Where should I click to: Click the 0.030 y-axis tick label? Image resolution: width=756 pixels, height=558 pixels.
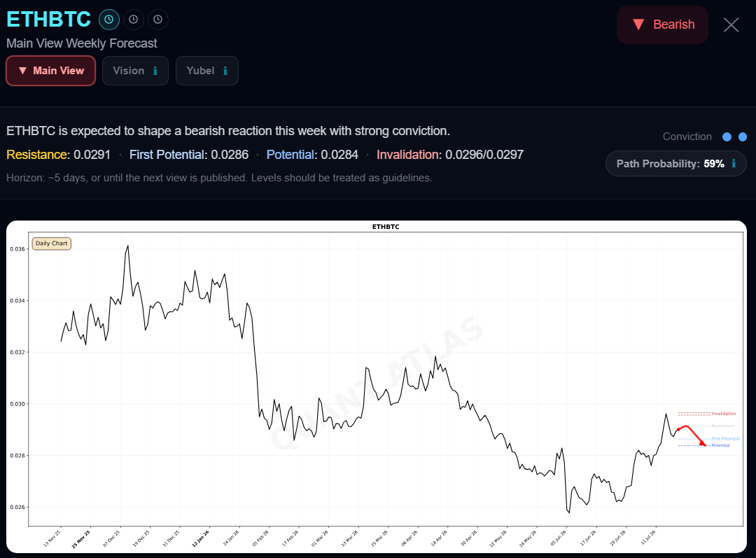pyautogui.click(x=17, y=404)
